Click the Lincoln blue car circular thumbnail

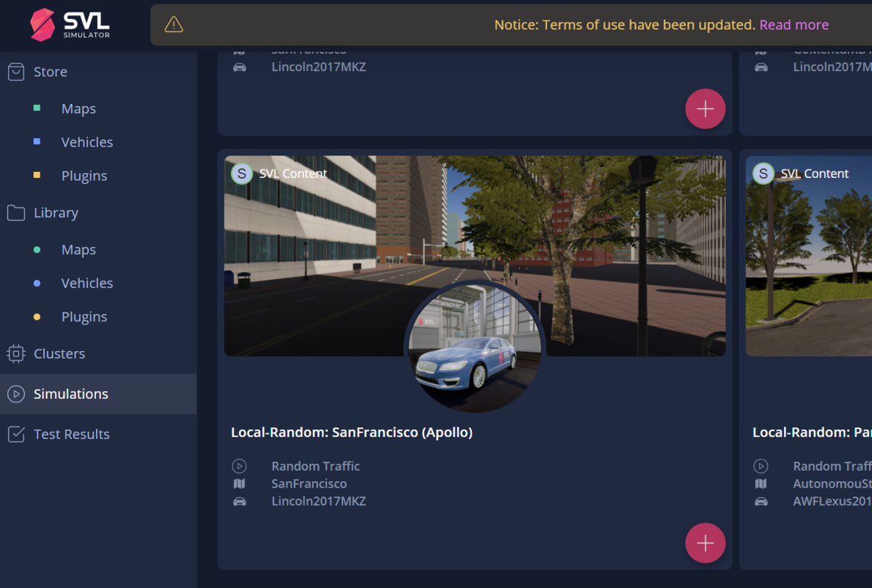click(x=475, y=346)
